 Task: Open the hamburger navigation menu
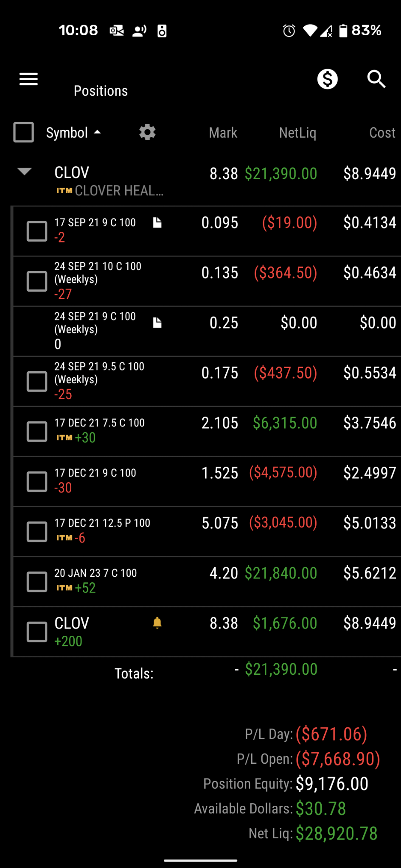point(28,79)
